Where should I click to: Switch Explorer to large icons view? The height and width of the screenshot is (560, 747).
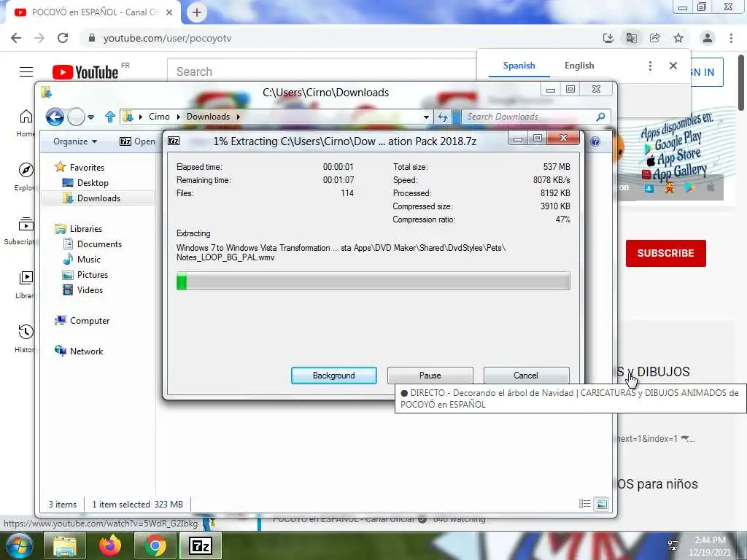click(x=602, y=504)
